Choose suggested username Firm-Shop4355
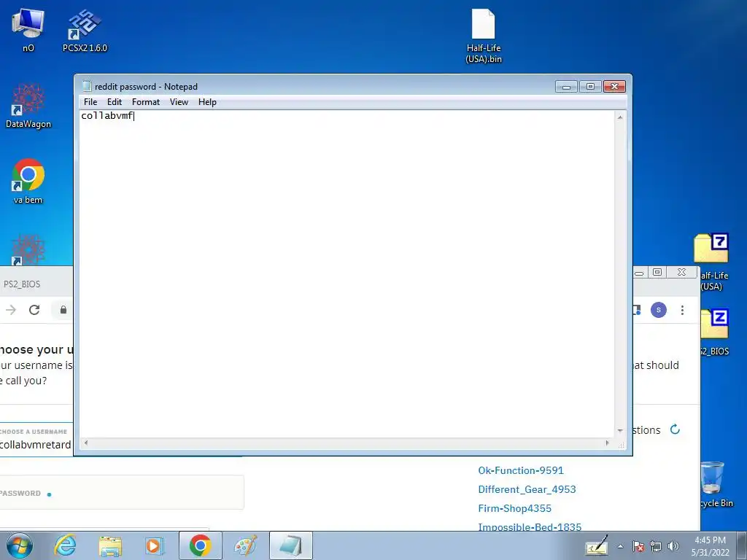The image size is (747, 560). pos(514,508)
